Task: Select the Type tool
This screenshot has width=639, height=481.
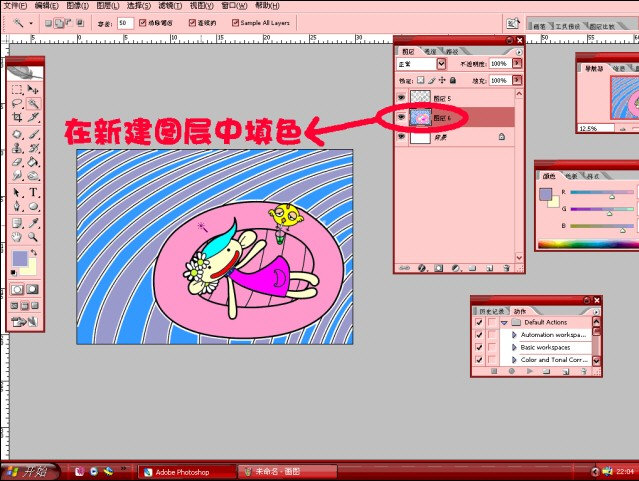Action: click(33, 192)
